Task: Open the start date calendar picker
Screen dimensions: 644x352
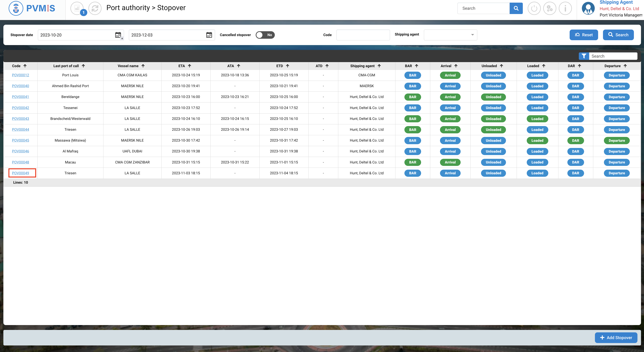Action: coord(118,35)
